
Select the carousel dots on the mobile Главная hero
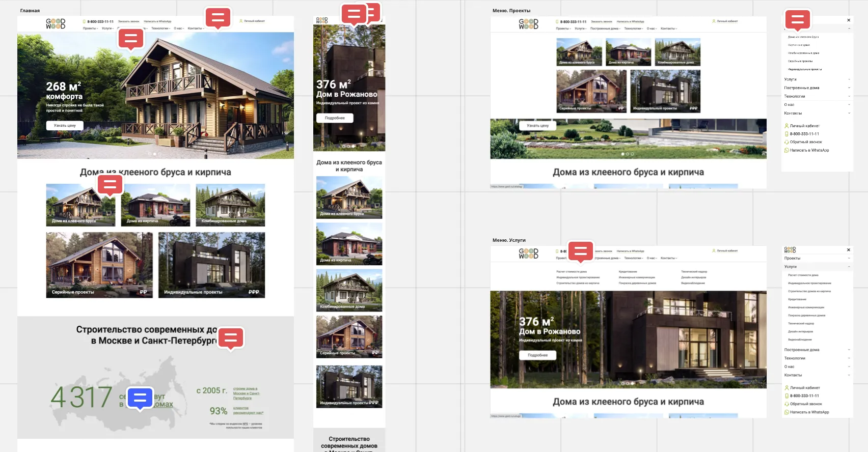(x=348, y=146)
